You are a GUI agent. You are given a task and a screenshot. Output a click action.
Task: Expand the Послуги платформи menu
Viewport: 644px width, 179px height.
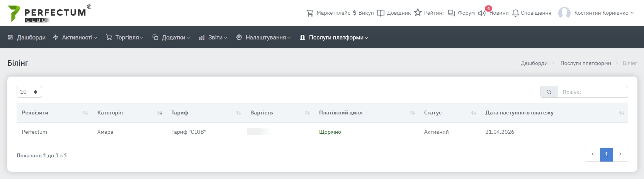click(x=334, y=38)
